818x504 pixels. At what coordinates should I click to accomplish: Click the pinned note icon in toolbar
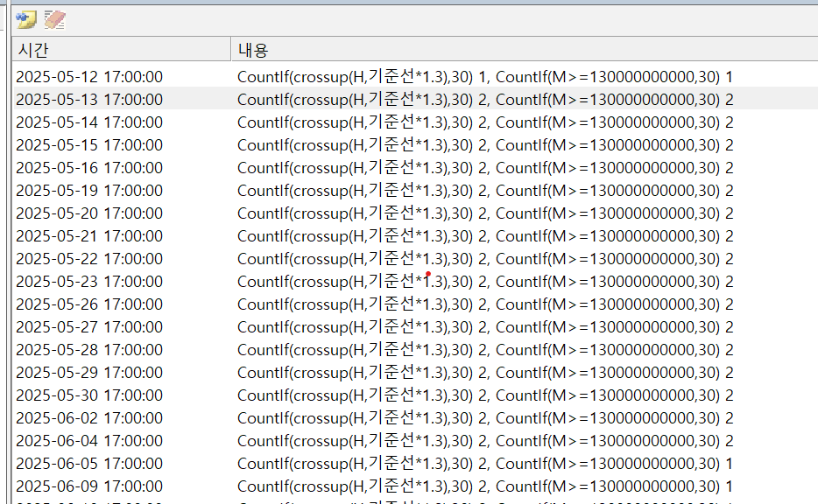(x=26, y=19)
